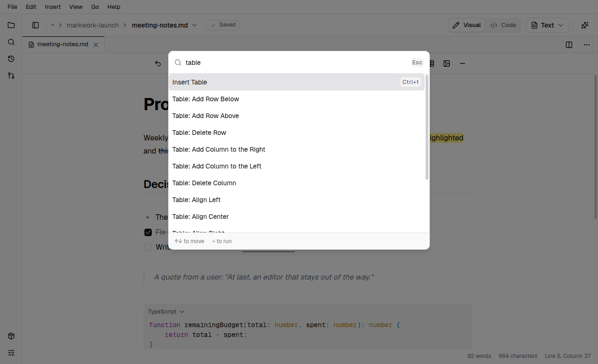The image size is (598, 364).
Task: Select Table: Add Row Below command
Action: click(297, 99)
